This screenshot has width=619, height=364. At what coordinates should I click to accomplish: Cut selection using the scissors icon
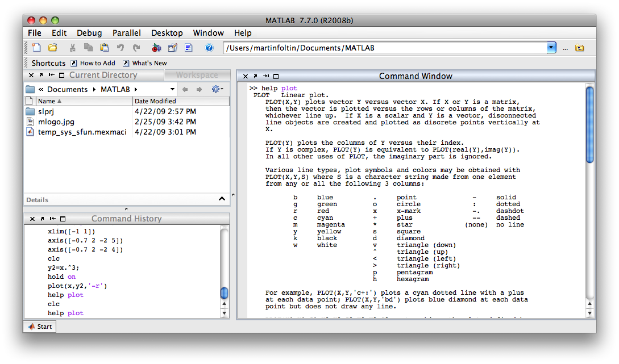coord(72,48)
